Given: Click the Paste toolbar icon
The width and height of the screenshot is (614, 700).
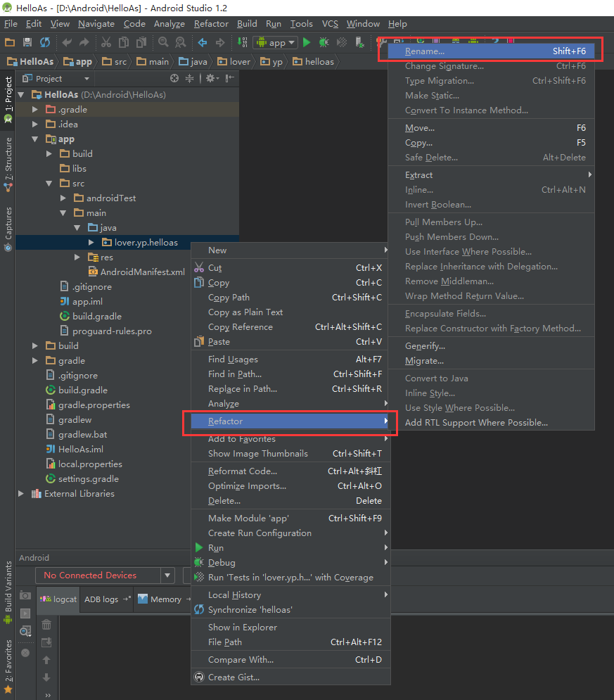Looking at the screenshot, I should (141, 42).
